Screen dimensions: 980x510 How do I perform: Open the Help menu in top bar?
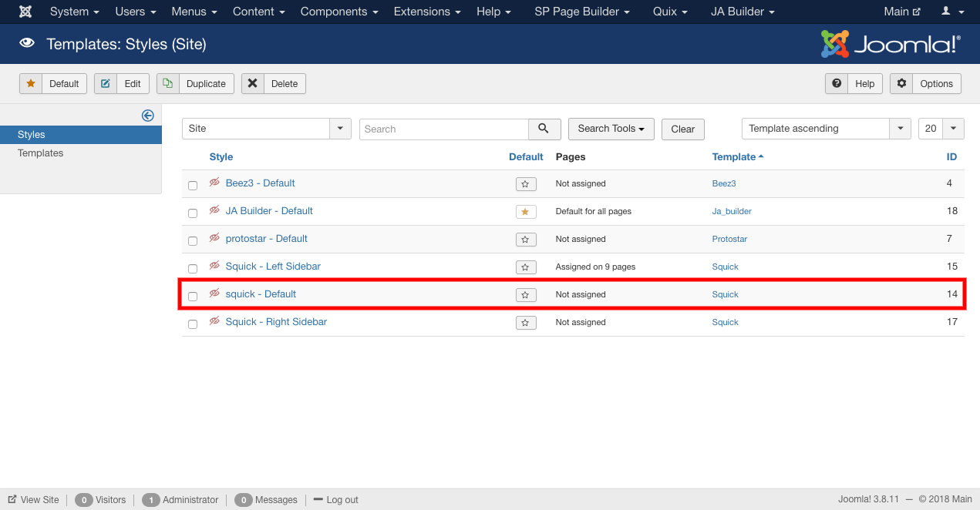[x=493, y=12]
